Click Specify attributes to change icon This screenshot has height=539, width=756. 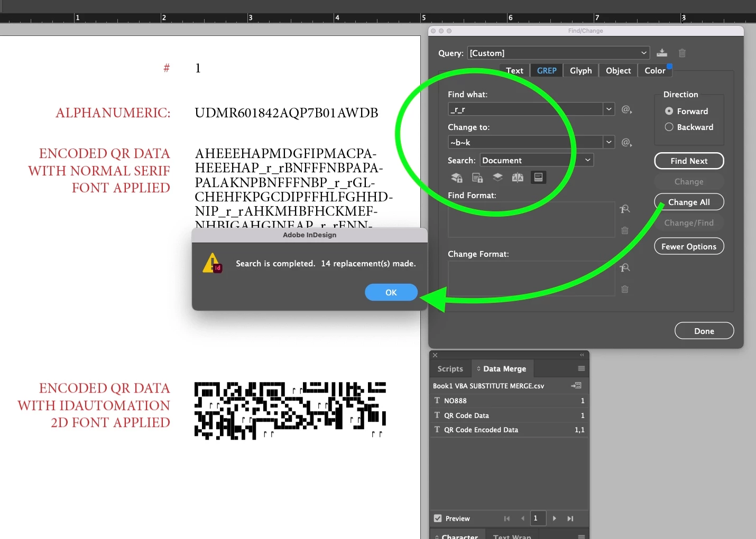coord(625,268)
